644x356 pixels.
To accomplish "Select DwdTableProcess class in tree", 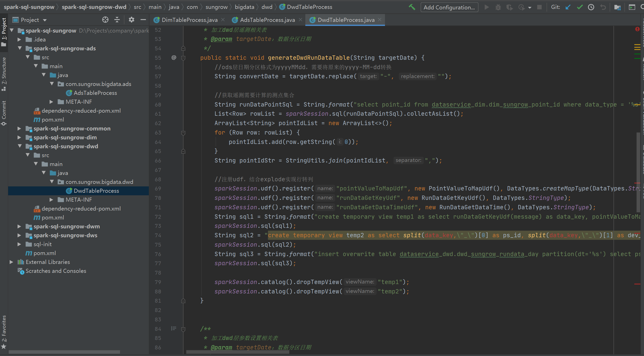I will pyautogui.click(x=96, y=191).
